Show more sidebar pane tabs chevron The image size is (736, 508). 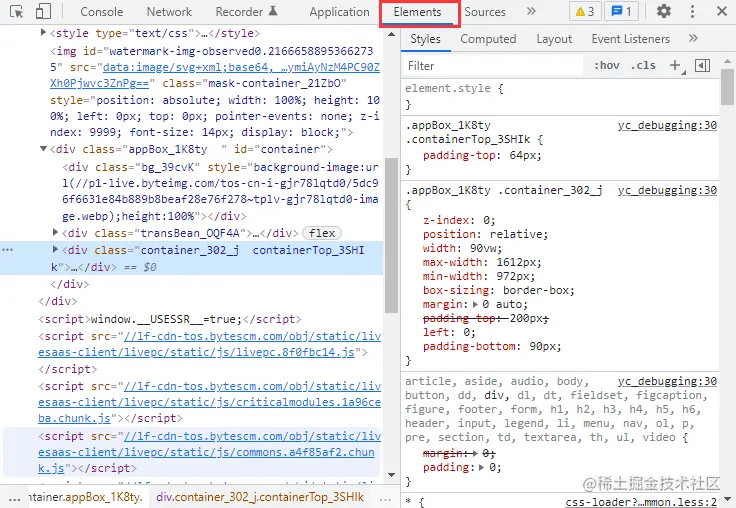tap(693, 38)
